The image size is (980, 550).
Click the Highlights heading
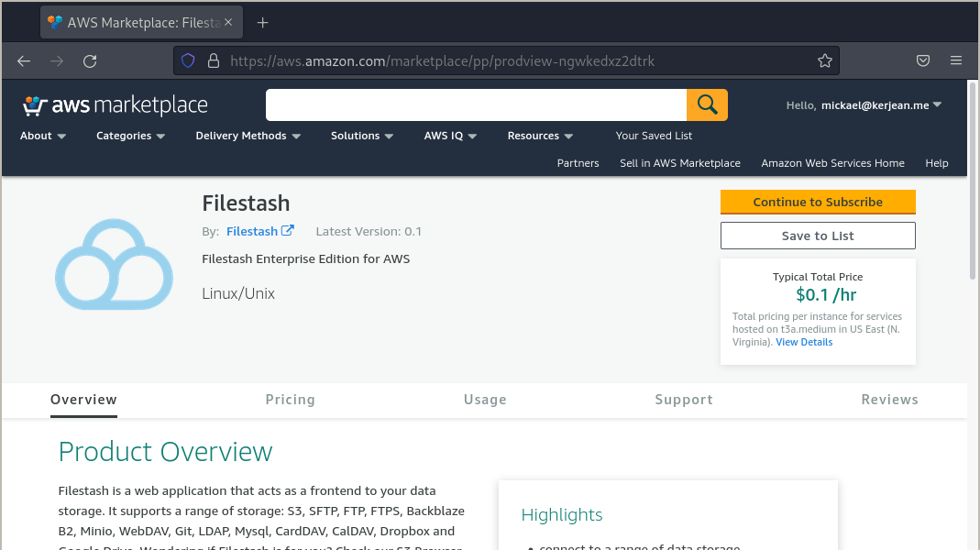562,514
